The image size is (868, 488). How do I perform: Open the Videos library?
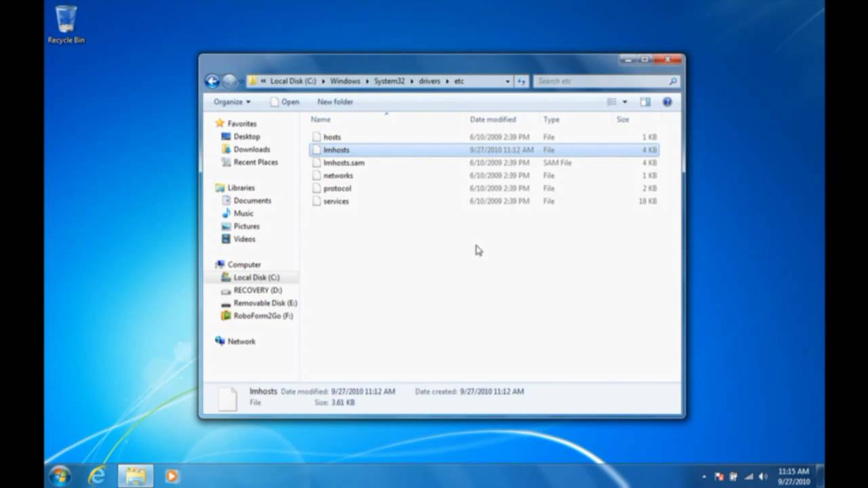(245, 239)
